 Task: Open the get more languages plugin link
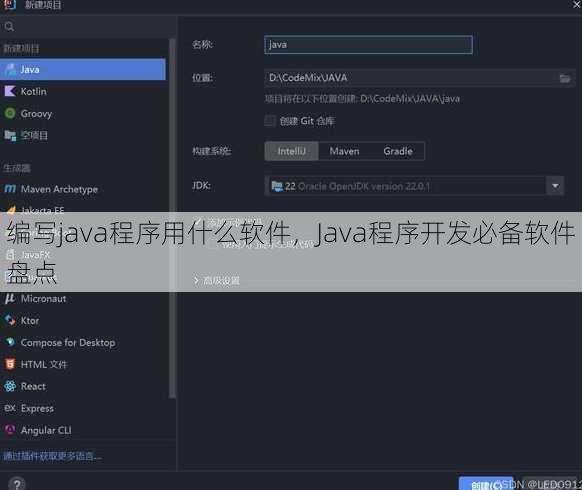52,456
